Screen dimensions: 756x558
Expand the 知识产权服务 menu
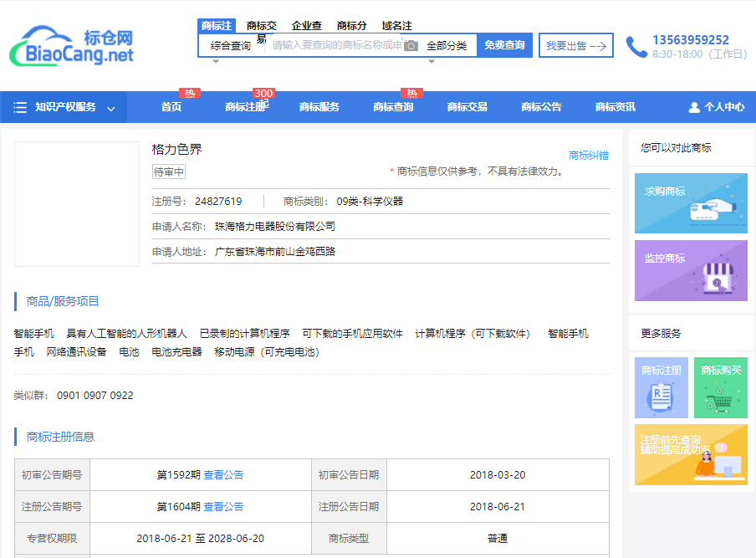(64, 107)
